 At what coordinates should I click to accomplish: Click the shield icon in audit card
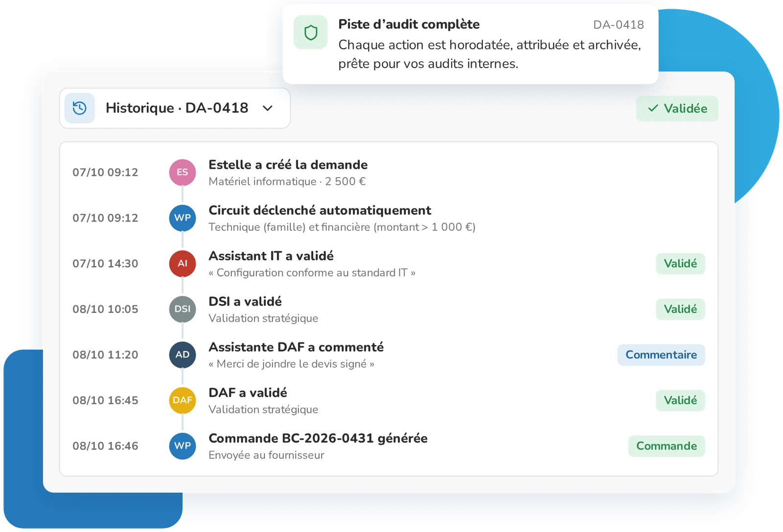pos(311,33)
